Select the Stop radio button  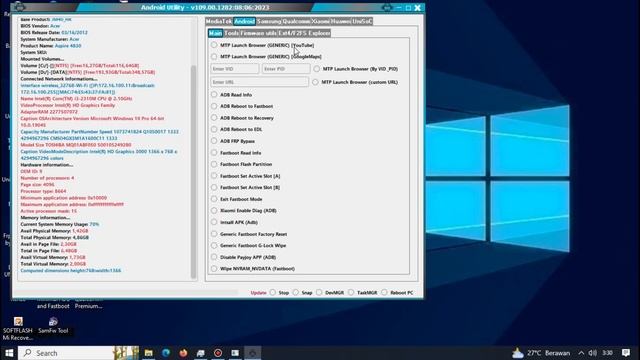[273, 292]
